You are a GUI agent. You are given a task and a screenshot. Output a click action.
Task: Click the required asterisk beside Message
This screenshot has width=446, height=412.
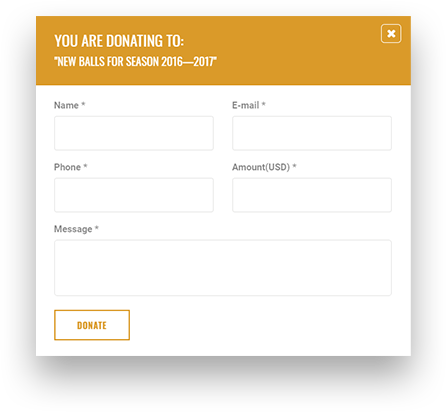point(97,228)
